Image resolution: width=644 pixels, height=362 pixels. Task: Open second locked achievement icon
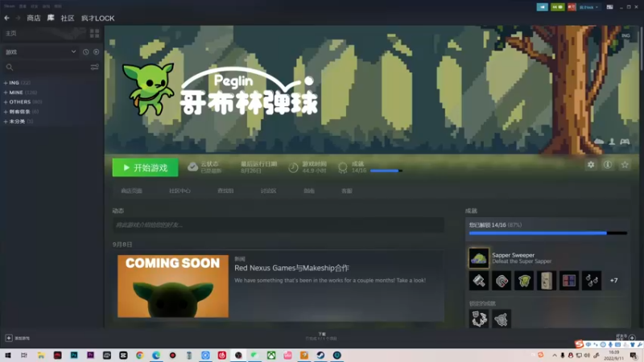[502, 319]
